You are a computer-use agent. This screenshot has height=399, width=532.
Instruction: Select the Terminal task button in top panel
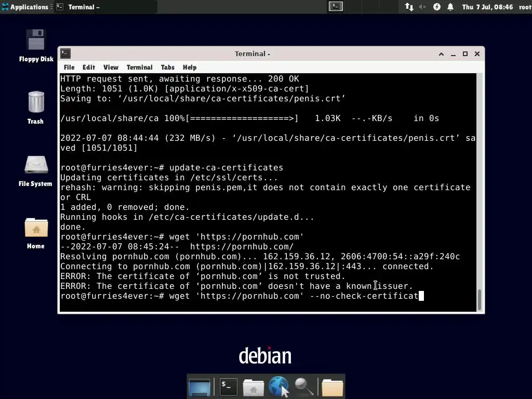point(105,7)
